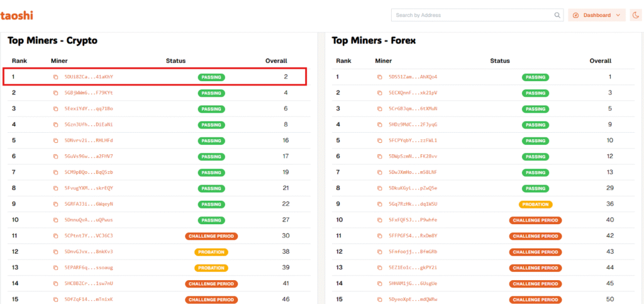This screenshot has height=304, width=644.
Task: Click PASSING badge of forex rank 8
Action: tap(535, 188)
